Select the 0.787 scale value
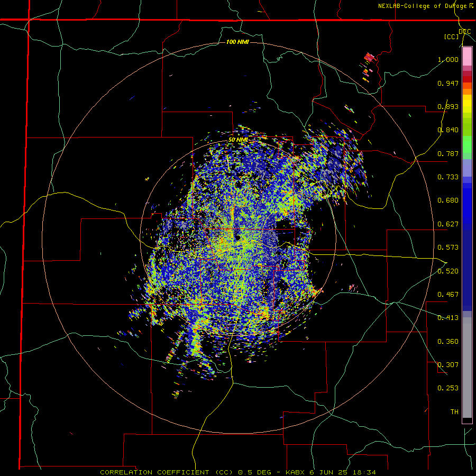 coord(448,153)
